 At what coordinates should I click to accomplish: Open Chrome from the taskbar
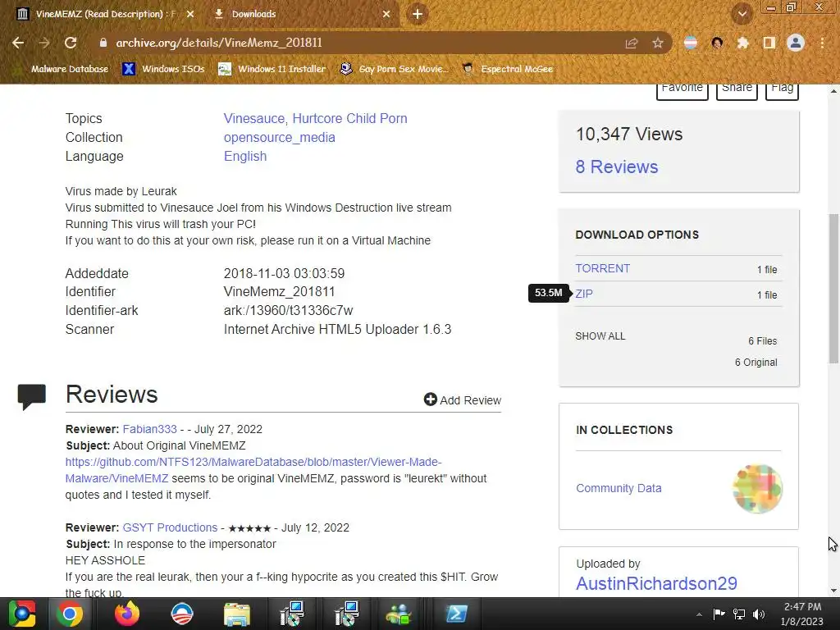click(71, 614)
